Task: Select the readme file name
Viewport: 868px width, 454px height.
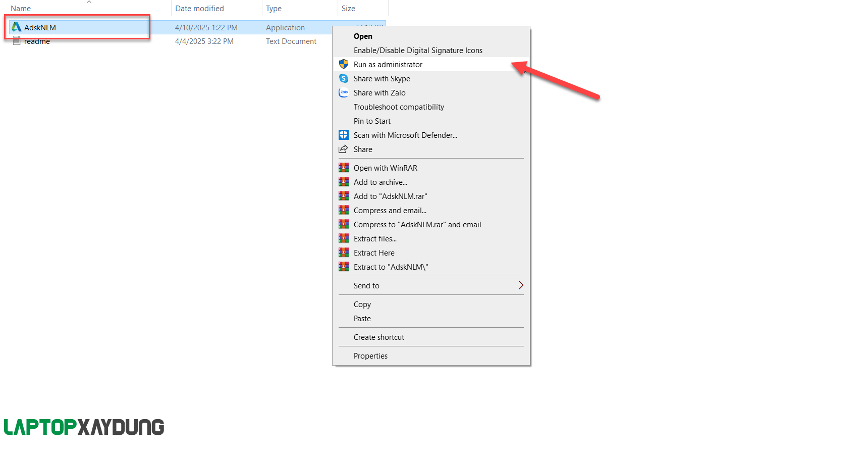Action: 37,41
